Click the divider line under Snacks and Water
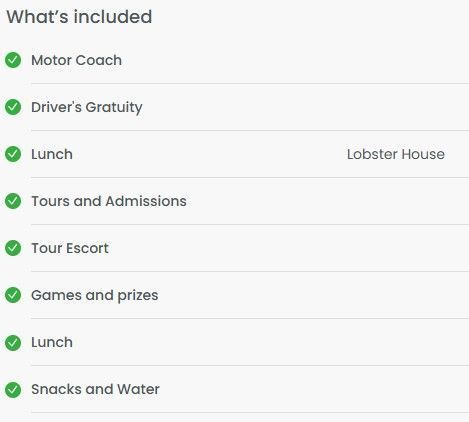Viewport: 469px width, 422px height. 250,412
